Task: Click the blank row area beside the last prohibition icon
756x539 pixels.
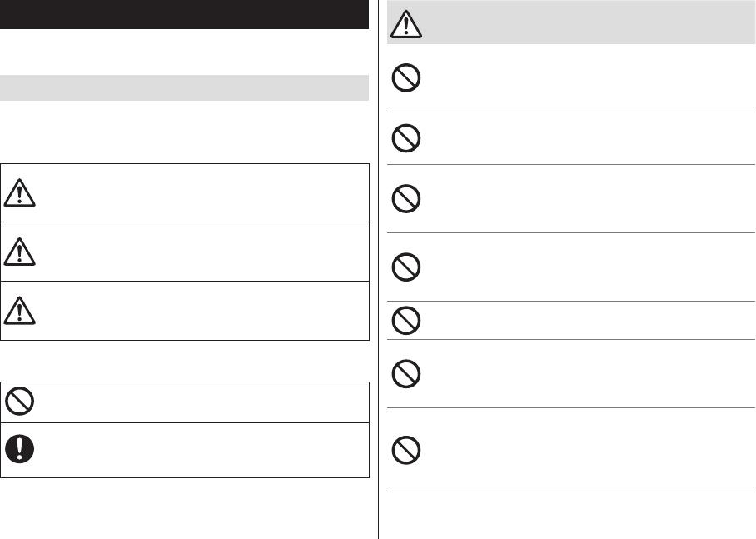Action: tap(588, 450)
